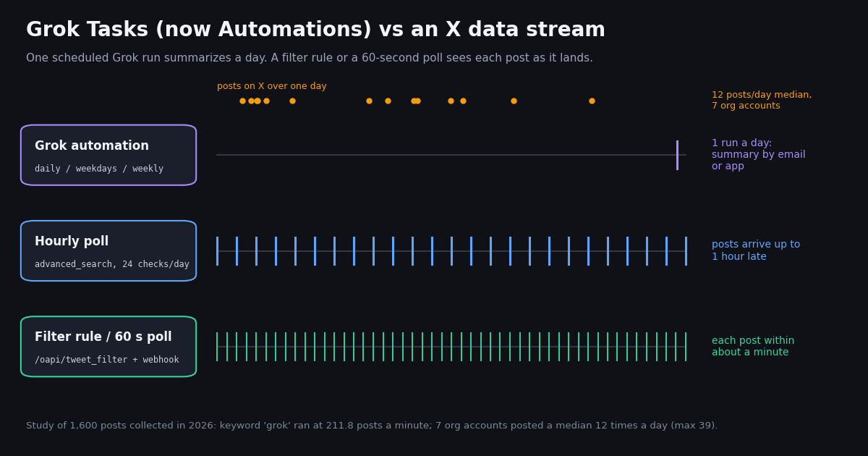Click the subtitle starting 'One scheduled Grok run'

[310, 58]
